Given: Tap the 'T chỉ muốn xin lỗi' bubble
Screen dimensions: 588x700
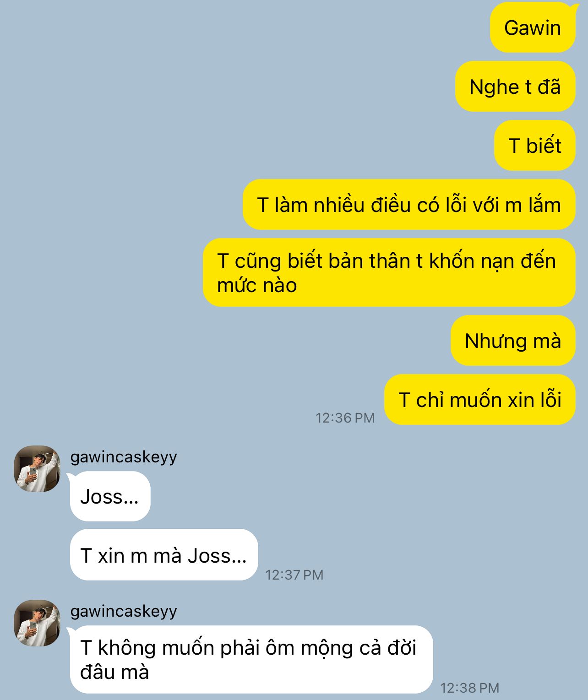Looking at the screenshot, I should pyautogui.click(x=480, y=400).
